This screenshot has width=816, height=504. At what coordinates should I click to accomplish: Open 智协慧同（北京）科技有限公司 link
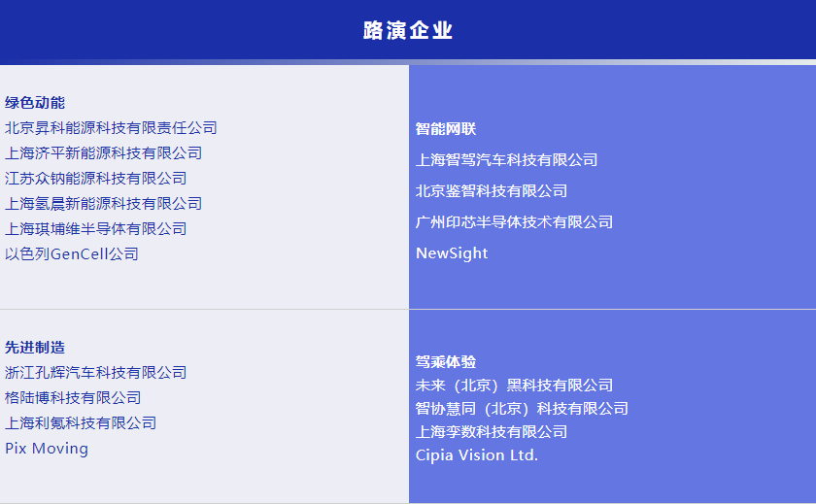(x=522, y=409)
